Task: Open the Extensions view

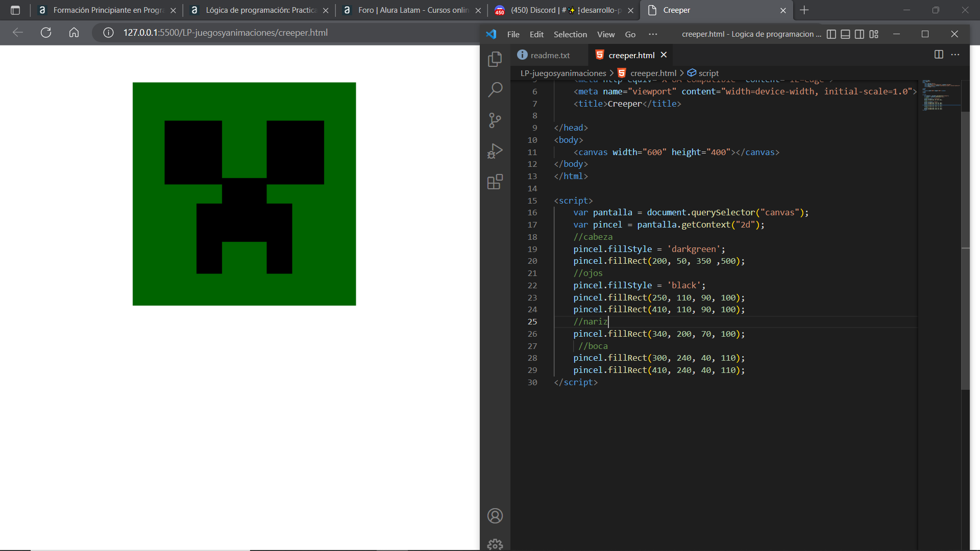Action: [x=495, y=182]
